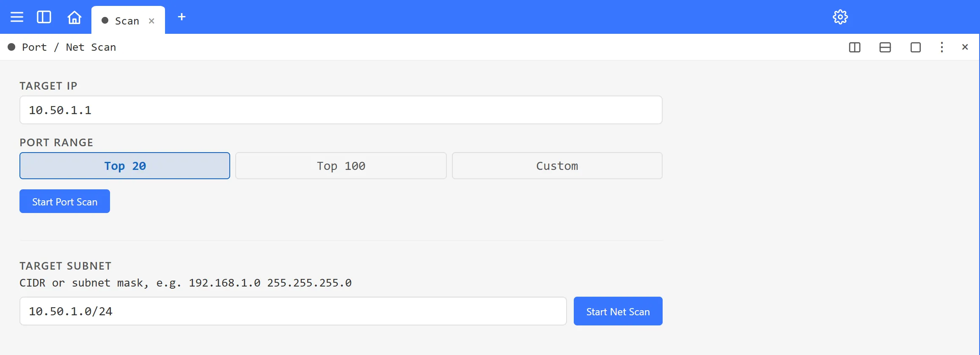This screenshot has height=355, width=980.
Task: Split the pane horizontally into rows
Action: point(885,47)
